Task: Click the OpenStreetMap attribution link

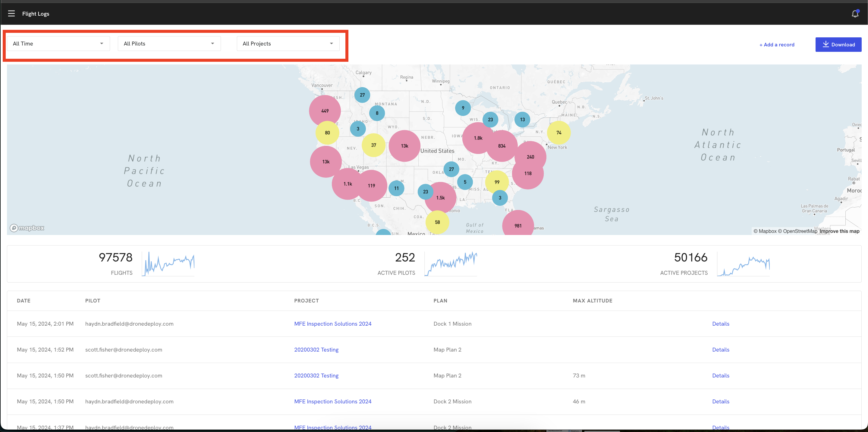Action: coord(797,231)
